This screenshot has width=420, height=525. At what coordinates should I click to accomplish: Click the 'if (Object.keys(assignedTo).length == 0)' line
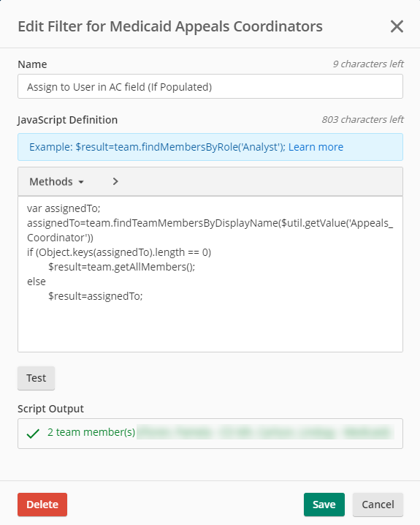coord(119,252)
